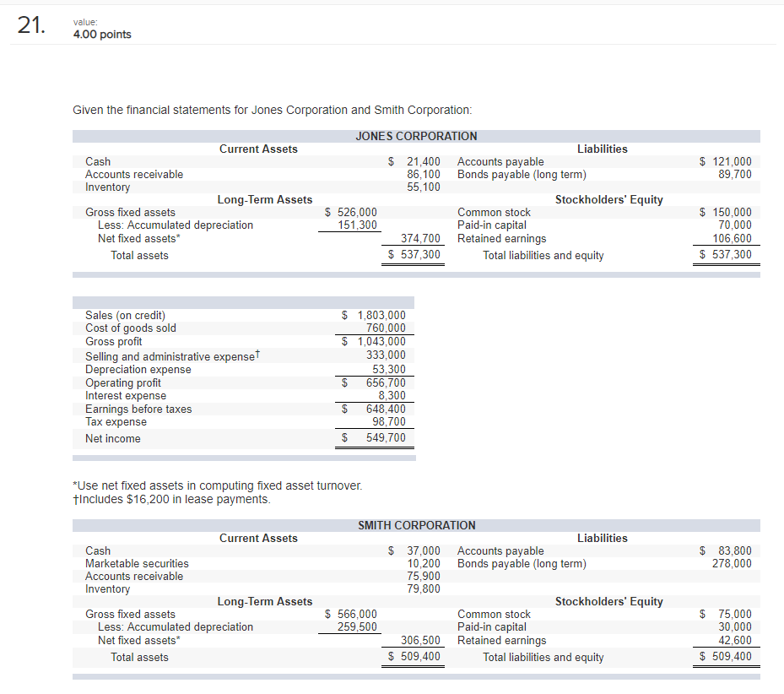
Task: Click Smith accumulated depreciation 259,500
Action: pos(357,627)
